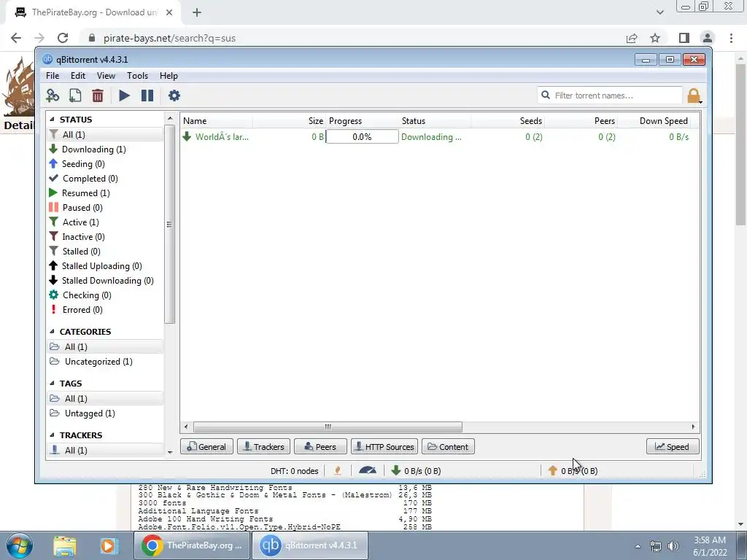Bookmark page with Chrome star icon
The image size is (747, 560).
click(x=655, y=38)
